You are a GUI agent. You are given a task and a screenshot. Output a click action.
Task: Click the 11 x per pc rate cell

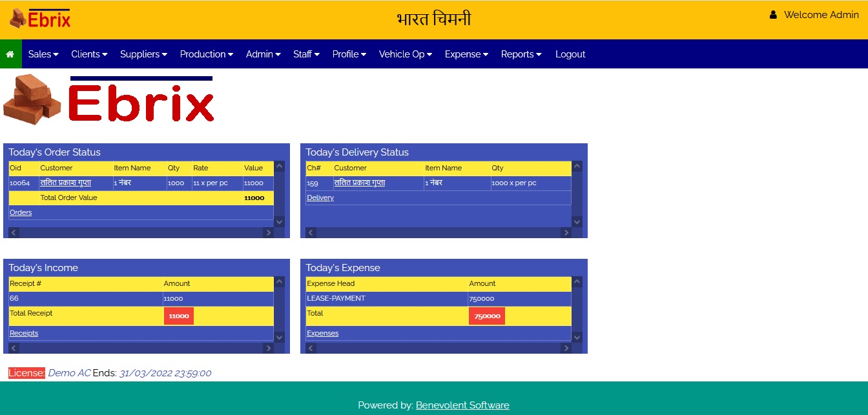[211, 183]
